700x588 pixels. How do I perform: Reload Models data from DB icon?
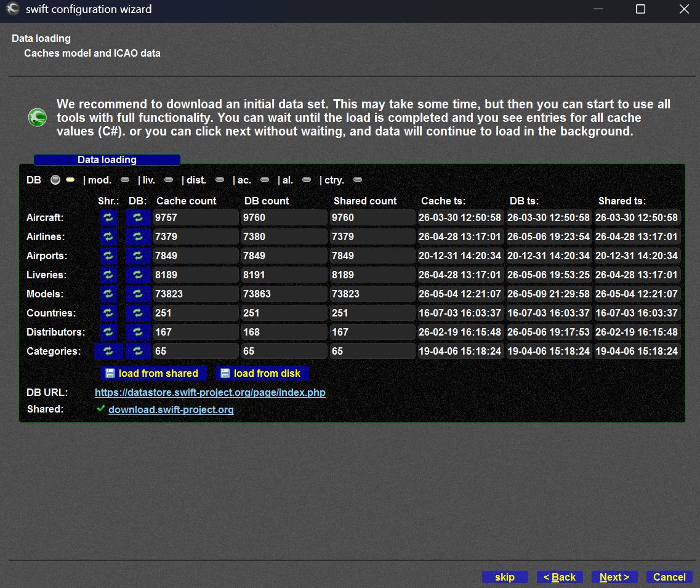click(x=138, y=294)
